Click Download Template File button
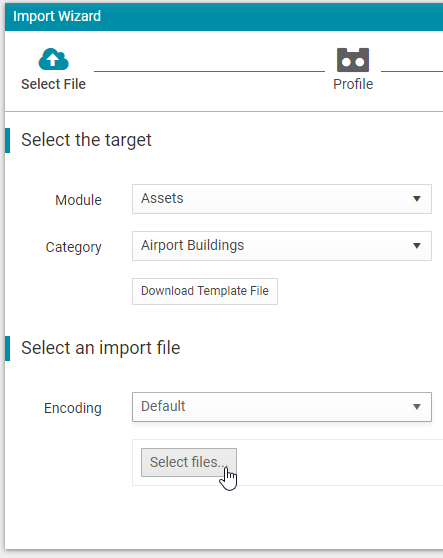 coord(205,291)
